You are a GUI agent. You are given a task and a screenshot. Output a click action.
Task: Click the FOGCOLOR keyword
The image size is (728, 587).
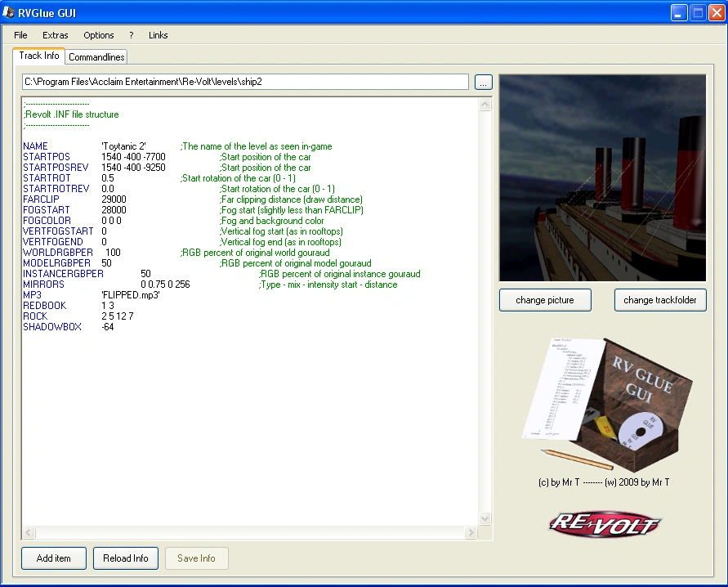[47, 221]
